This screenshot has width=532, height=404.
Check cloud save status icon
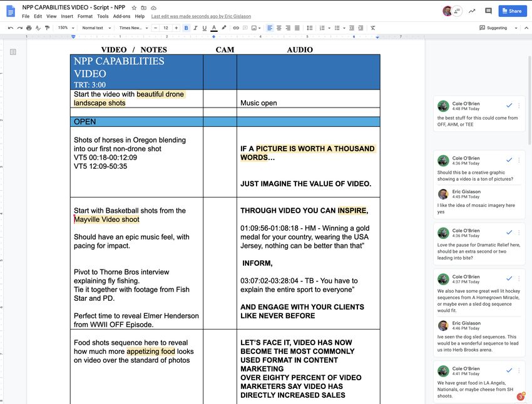pyautogui.click(x=154, y=8)
